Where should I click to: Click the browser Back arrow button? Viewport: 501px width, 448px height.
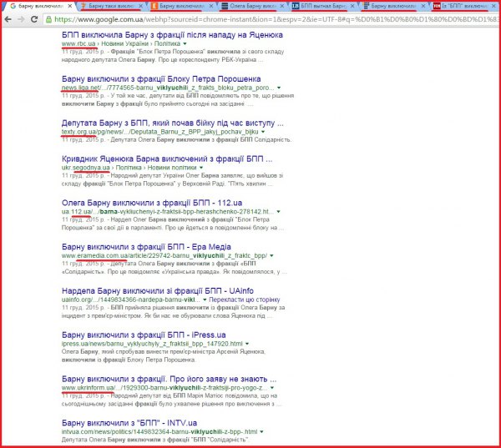(10, 20)
